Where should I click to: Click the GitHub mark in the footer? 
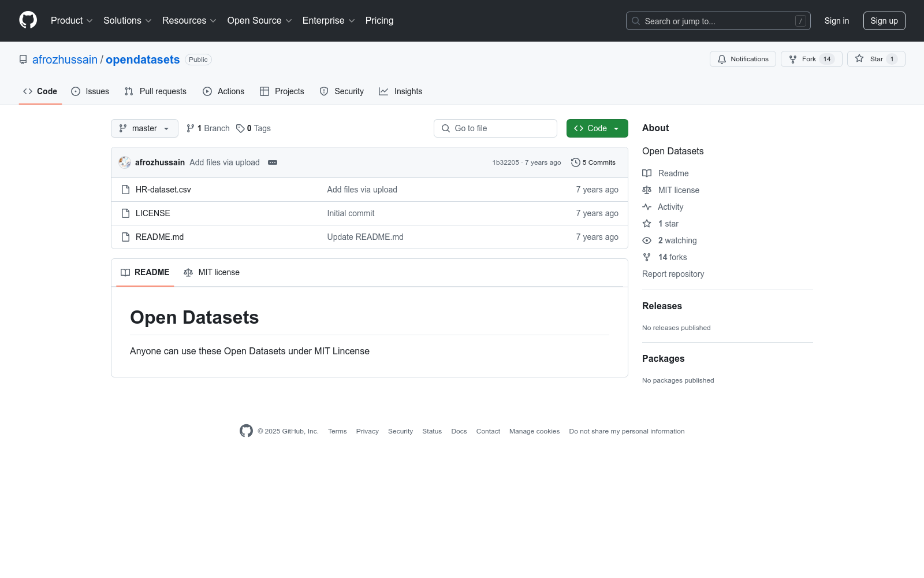(x=246, y=431)
